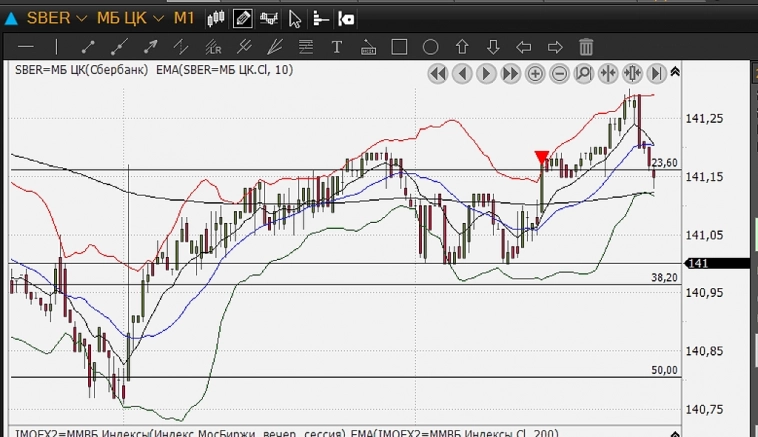758x437 pixels.
Task: Pick the text label tool
Action: pyautogui.click(x=337, y=47)
